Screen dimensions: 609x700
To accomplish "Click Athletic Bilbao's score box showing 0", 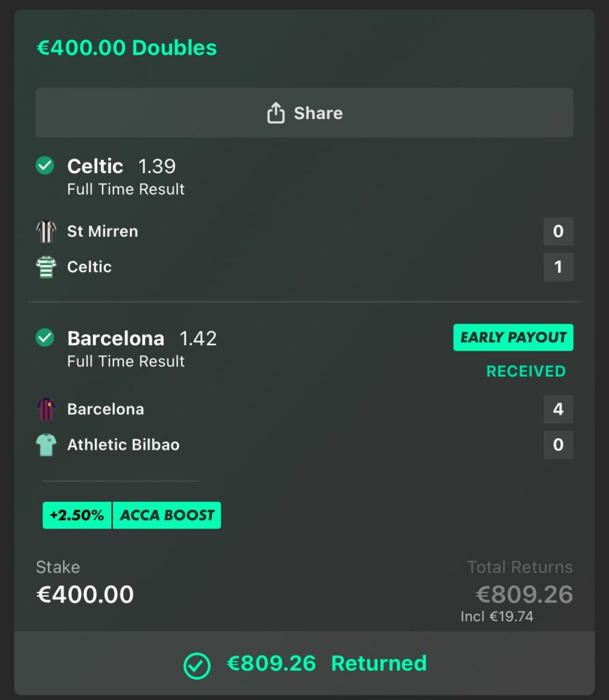I will click(558, 445).
